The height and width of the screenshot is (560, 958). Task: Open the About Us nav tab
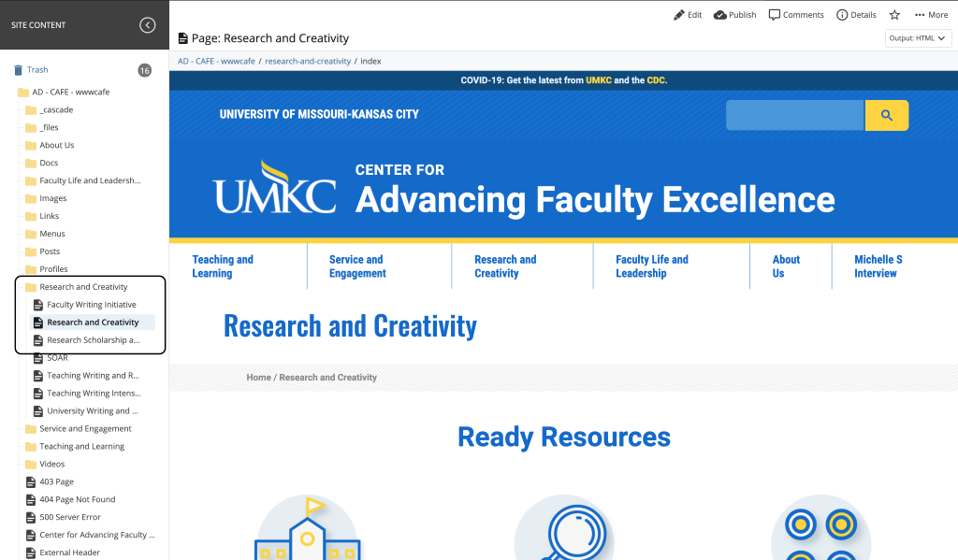[786, 266]
